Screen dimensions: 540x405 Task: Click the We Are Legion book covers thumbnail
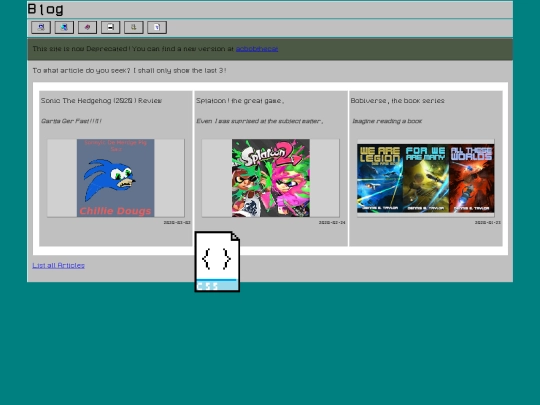(426, 178)
